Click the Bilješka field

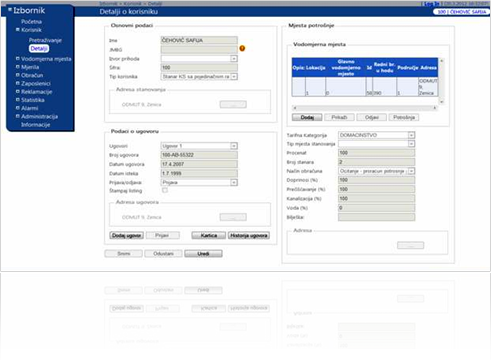pos(376,217)
